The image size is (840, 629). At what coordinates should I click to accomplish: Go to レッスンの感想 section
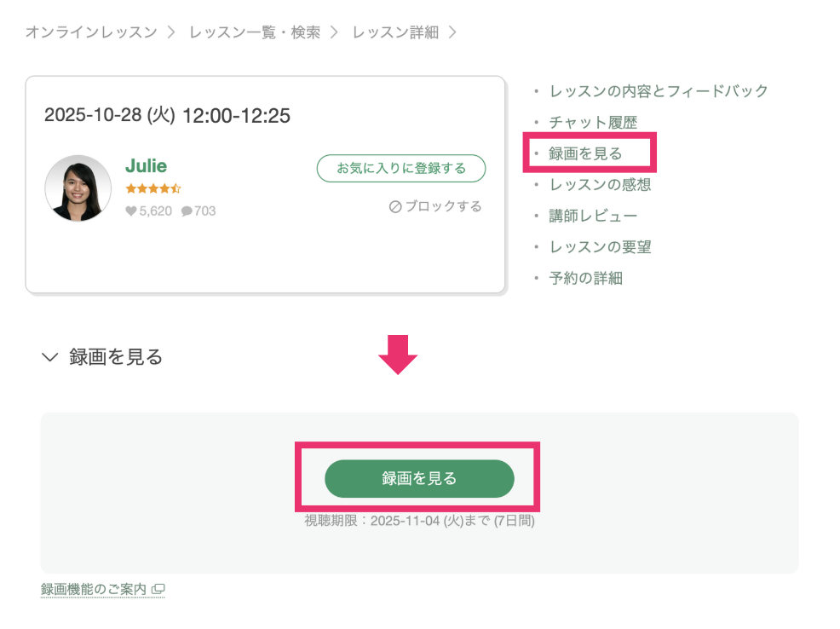coord(600,185)
